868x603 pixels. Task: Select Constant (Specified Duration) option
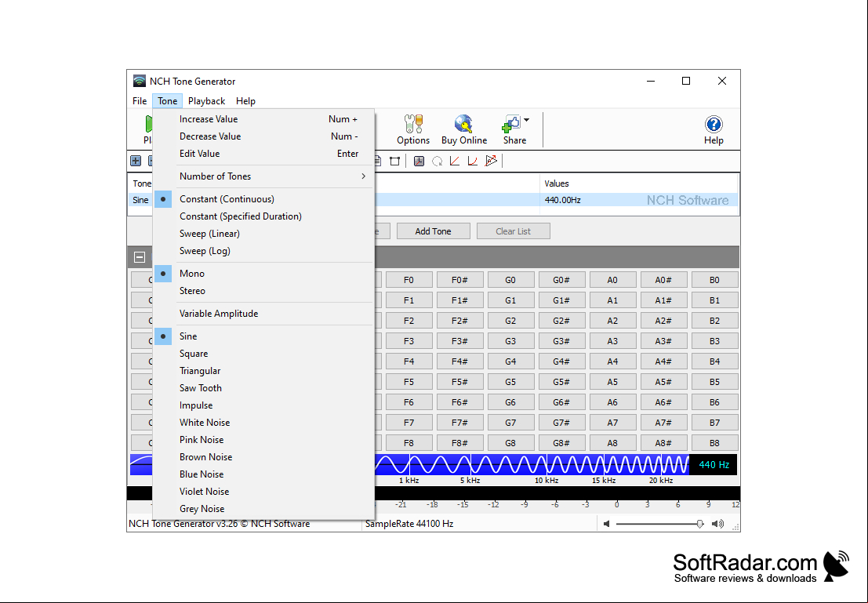tap(263, 216)
